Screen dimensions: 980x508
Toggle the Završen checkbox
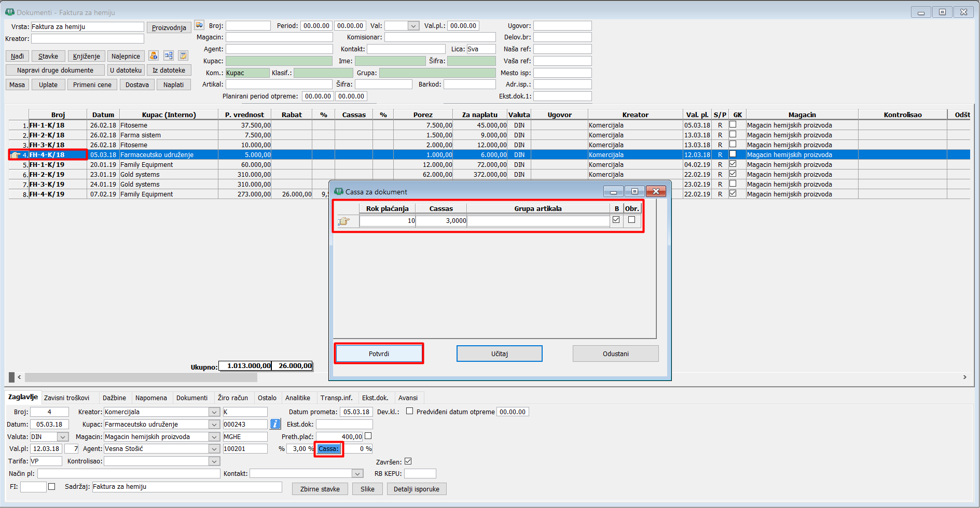coord(408,461)
